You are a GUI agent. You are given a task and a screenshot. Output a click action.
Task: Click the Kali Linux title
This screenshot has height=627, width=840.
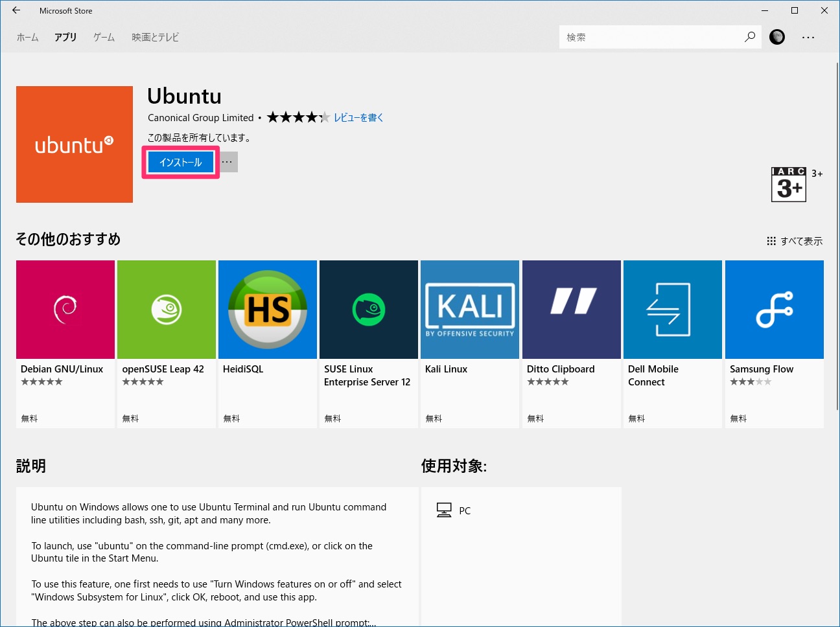[x=447, y=369]
